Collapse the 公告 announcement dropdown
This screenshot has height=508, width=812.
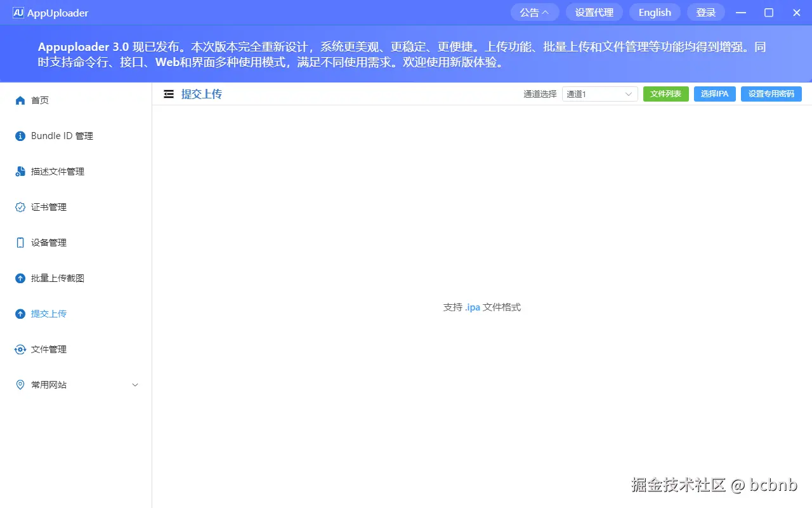534,12
